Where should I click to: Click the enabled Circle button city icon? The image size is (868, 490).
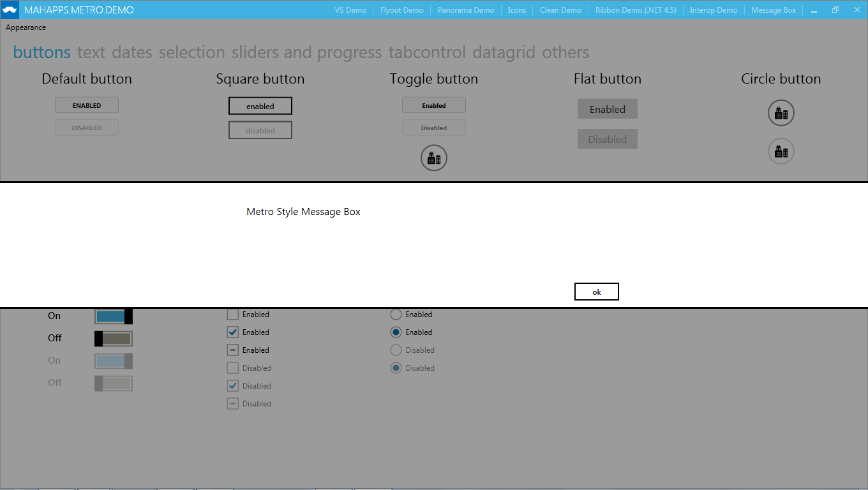point(781,114)
